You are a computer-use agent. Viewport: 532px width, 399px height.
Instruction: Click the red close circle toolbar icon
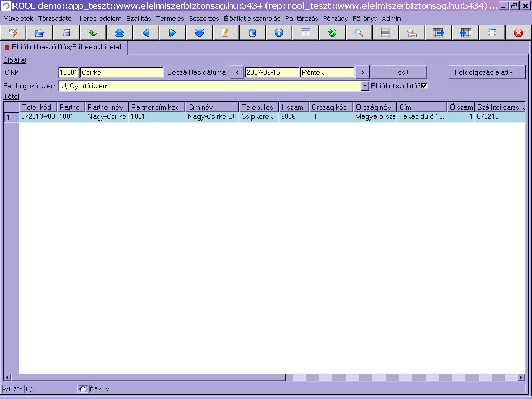point(518,33)
